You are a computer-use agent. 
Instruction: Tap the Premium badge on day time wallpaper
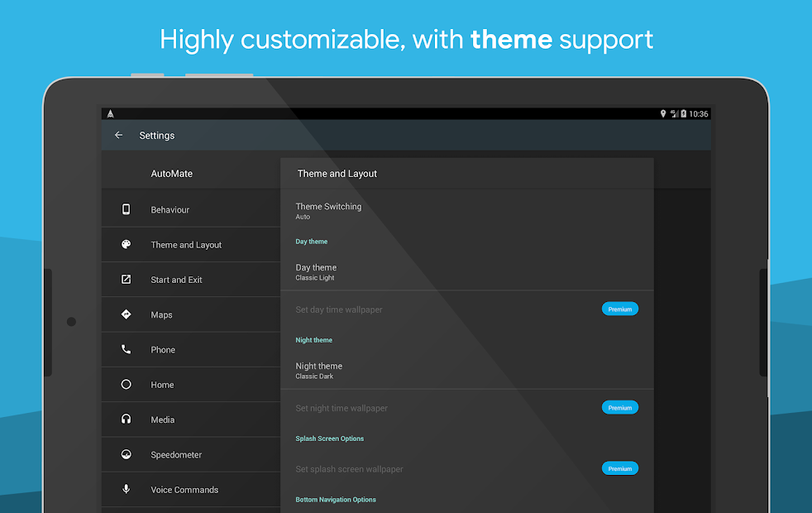[619, 309]
